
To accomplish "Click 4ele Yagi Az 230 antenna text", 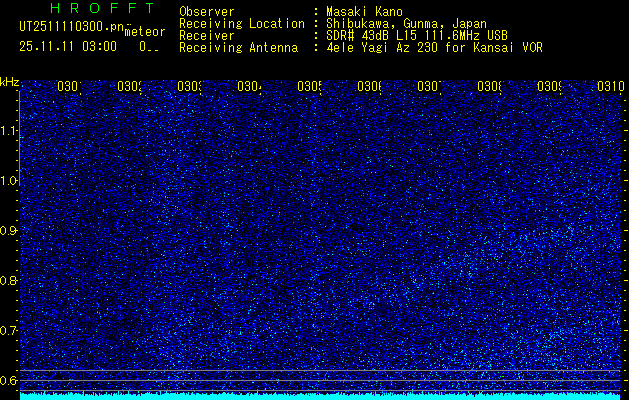I will tap(434, 48).
